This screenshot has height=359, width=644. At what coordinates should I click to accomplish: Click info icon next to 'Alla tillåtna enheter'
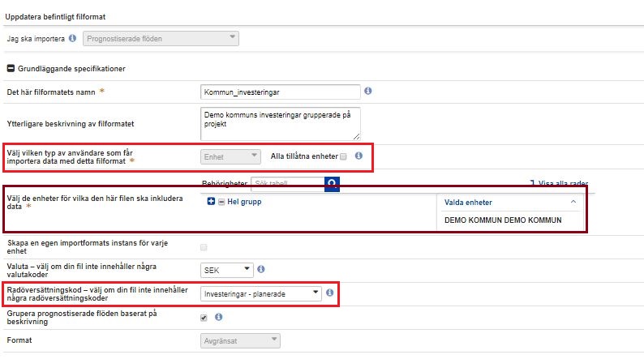click(x=358, y=156)
